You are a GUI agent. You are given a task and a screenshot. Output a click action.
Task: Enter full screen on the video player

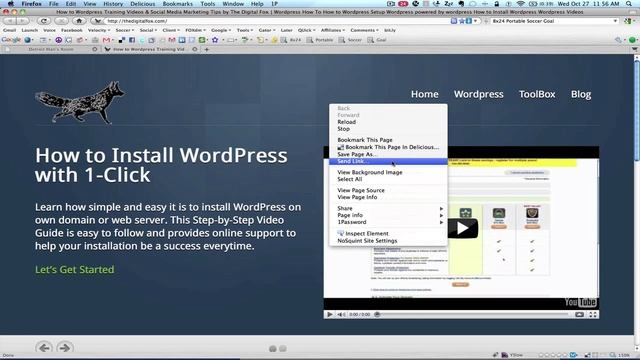[593, 314]
